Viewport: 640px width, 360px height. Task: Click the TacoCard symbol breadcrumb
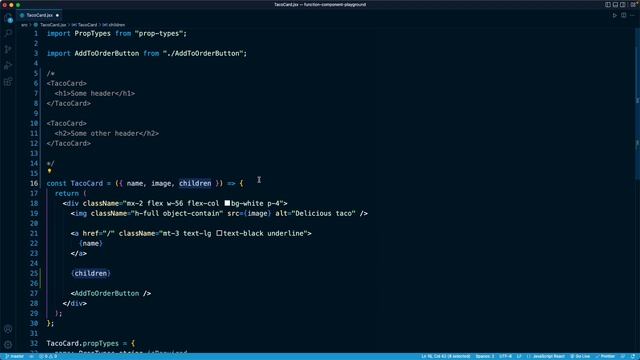point(87,25)
